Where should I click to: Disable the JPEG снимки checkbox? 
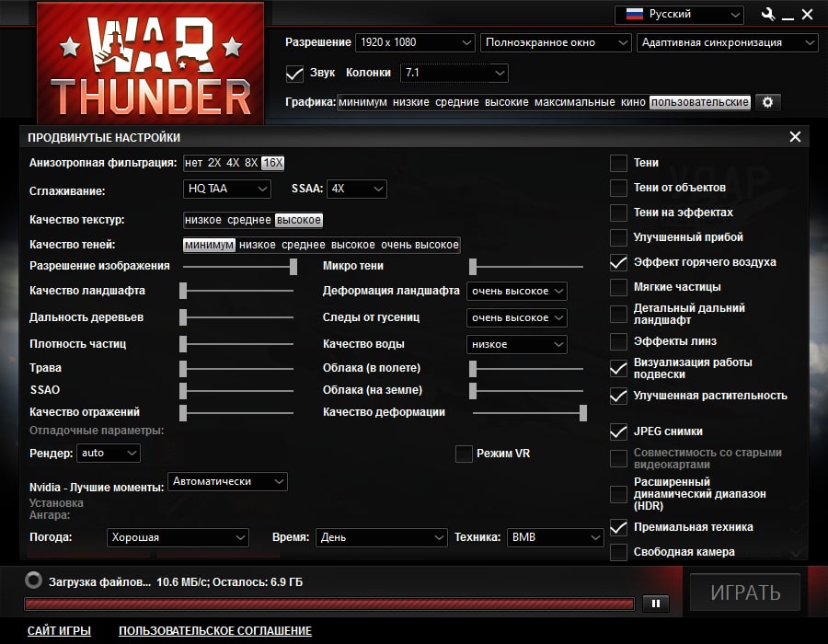(x=618, y=431)
